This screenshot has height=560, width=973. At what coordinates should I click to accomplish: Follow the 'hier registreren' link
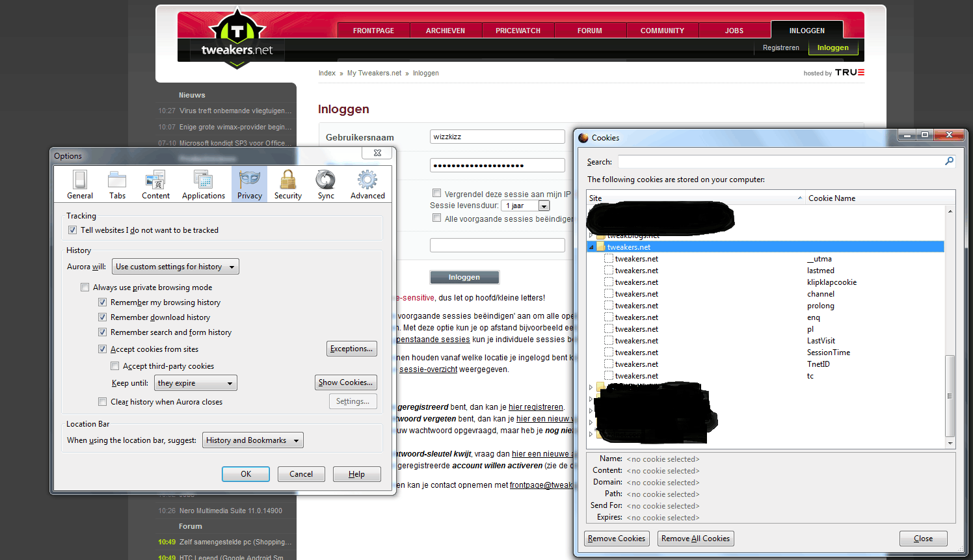point(536,407)
